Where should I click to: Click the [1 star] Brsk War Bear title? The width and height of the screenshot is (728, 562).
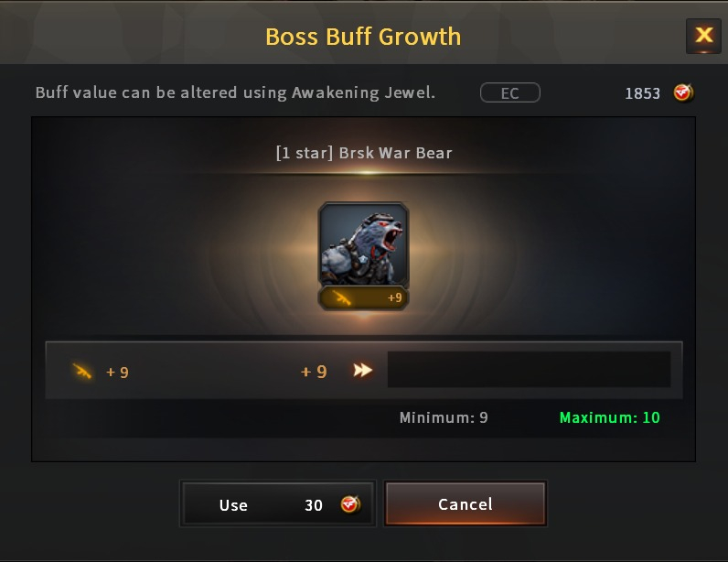pyautogui.click(x=363, y=153)
